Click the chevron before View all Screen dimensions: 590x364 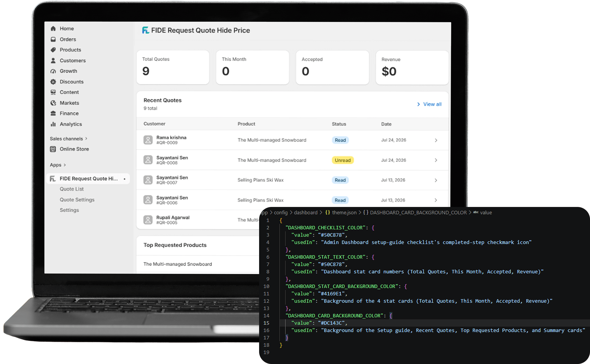pos(419,104)
